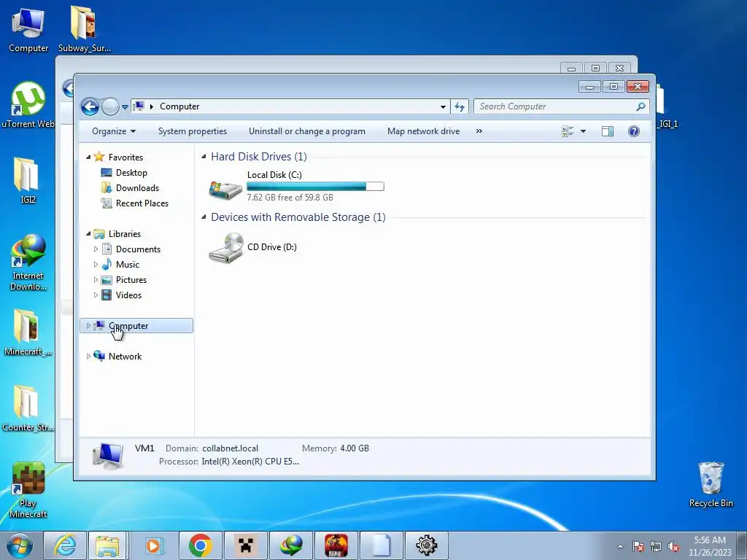This screenshot has height=560, width=747.
Task: Select Computer in navigation pane
Action: click(136, 326)
